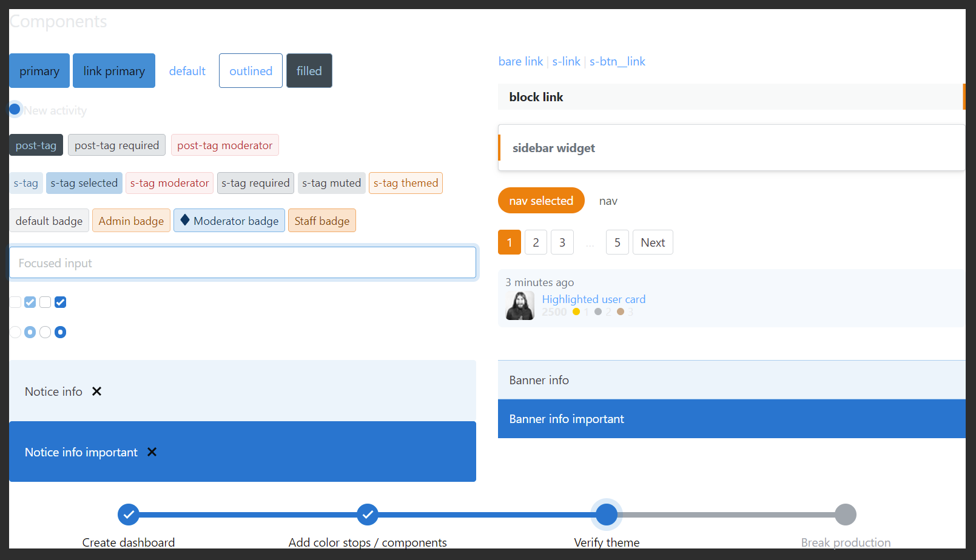Click the Verify theme progress marker
Screen dimensions: 976x560
(x=607, y=514)
